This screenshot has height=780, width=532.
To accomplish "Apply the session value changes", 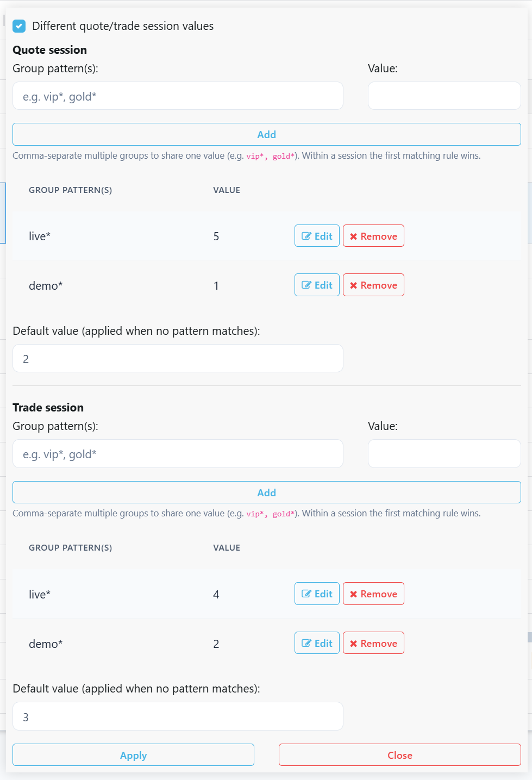I will (x=133, y=755).
